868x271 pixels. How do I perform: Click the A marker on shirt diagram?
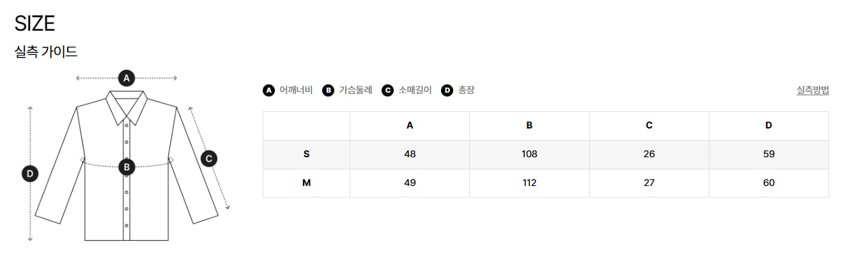tap(127, 78)
